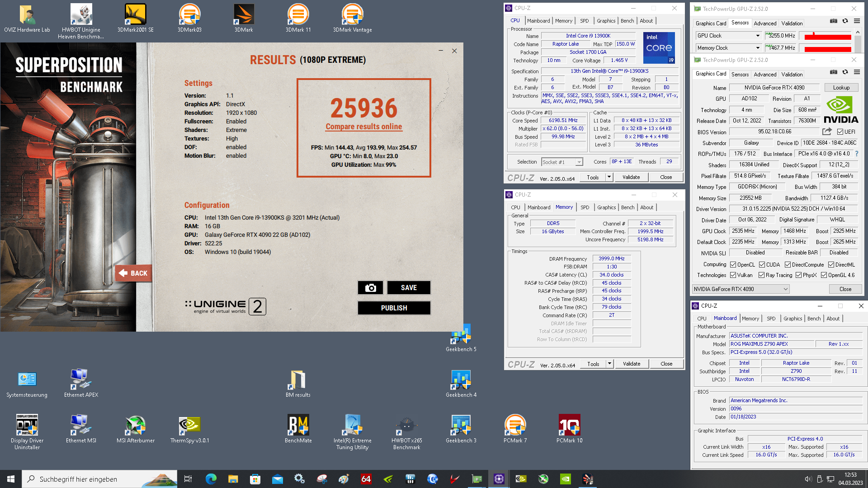Open Geekbench 4 desktop icon
This screenshot has height=488, width=868.
(x=461, y=384)
